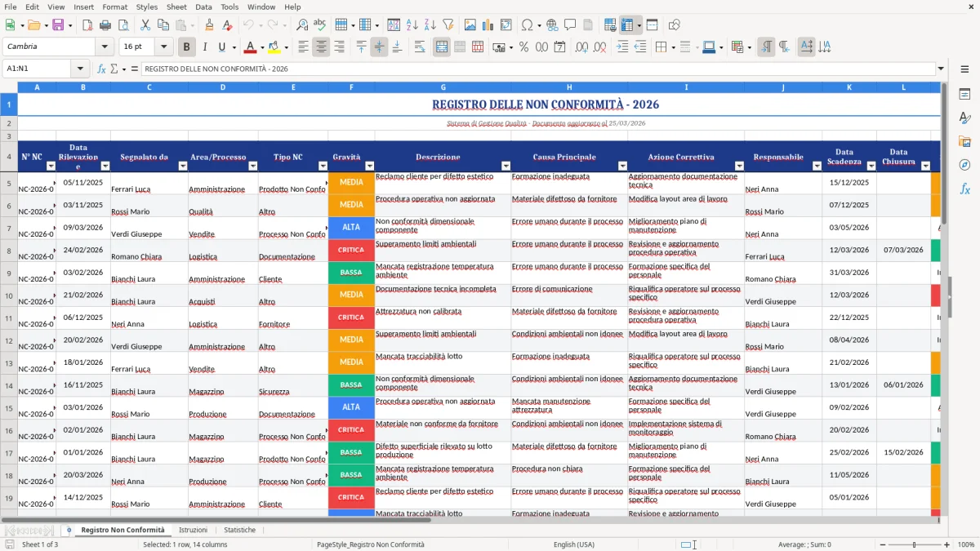980x551 pixels.
Task: Open the Gravità column filter dropdown
Action: 370,164
